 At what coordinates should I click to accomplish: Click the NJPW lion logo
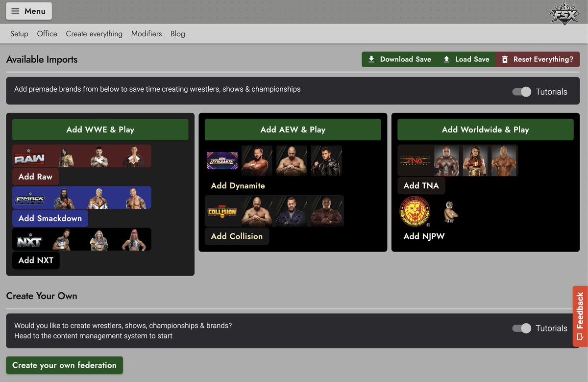(415, 211)
